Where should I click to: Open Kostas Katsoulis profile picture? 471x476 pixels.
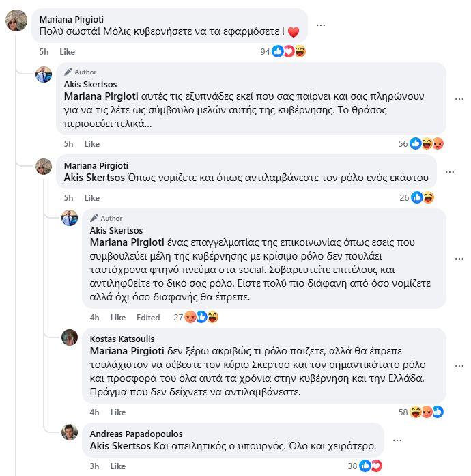pos(70,337)
